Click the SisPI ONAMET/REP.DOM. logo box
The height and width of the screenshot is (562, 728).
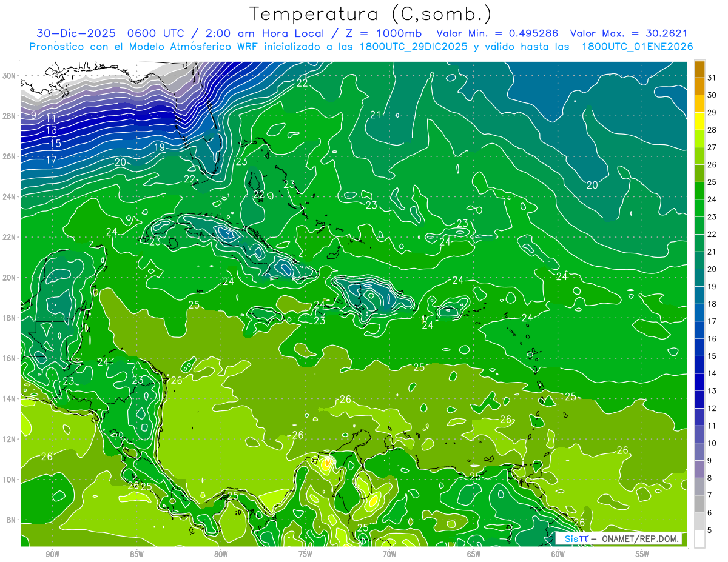(618, 538)
